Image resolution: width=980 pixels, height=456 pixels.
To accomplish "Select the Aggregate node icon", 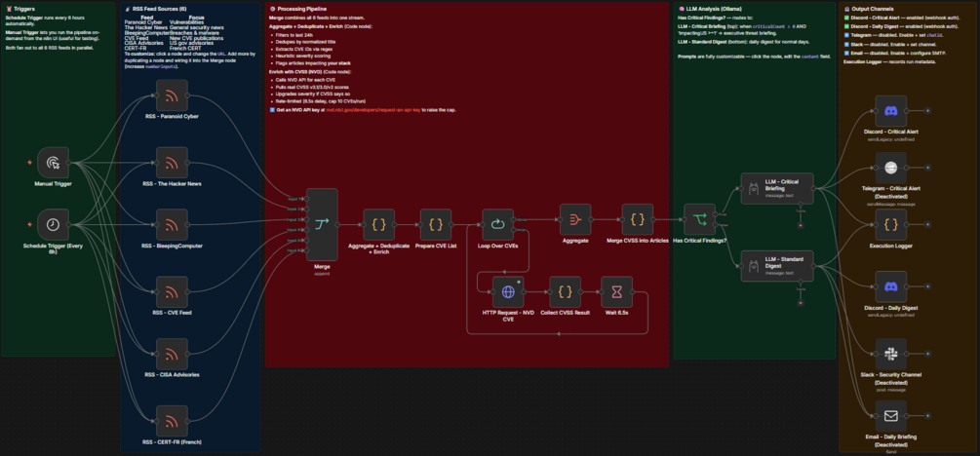I will pos(575,219).
